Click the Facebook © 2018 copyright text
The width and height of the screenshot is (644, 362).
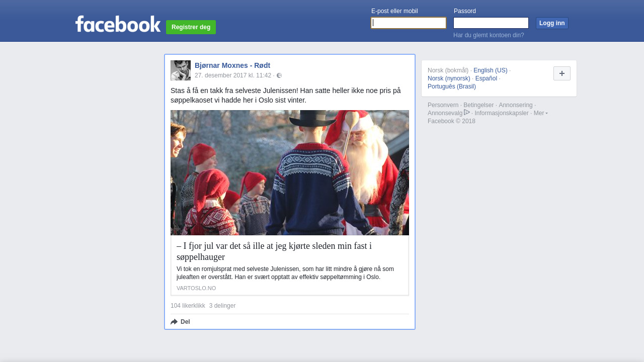coord(451,121)
